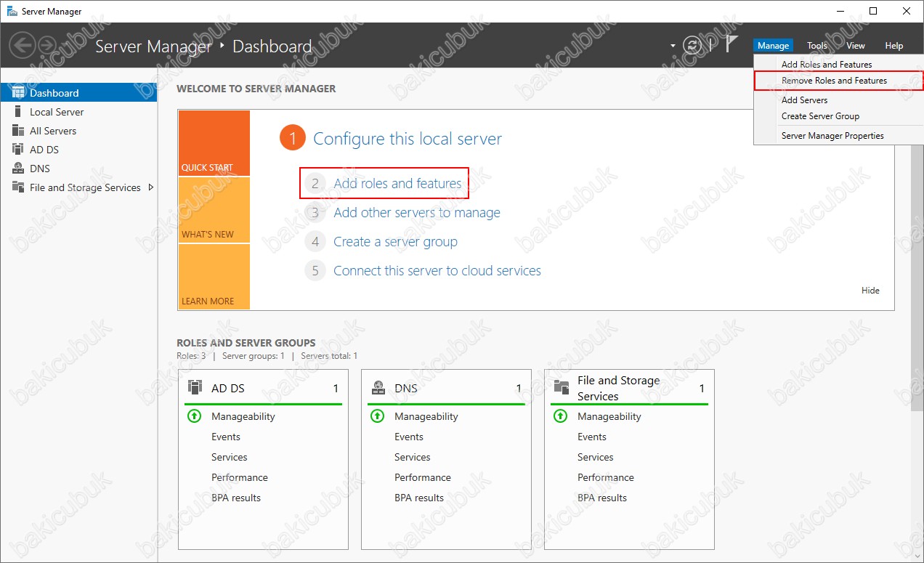Click the Dashboard sidebar icon
The width and height of the screenshot is (924, 563).
[19, 93]
